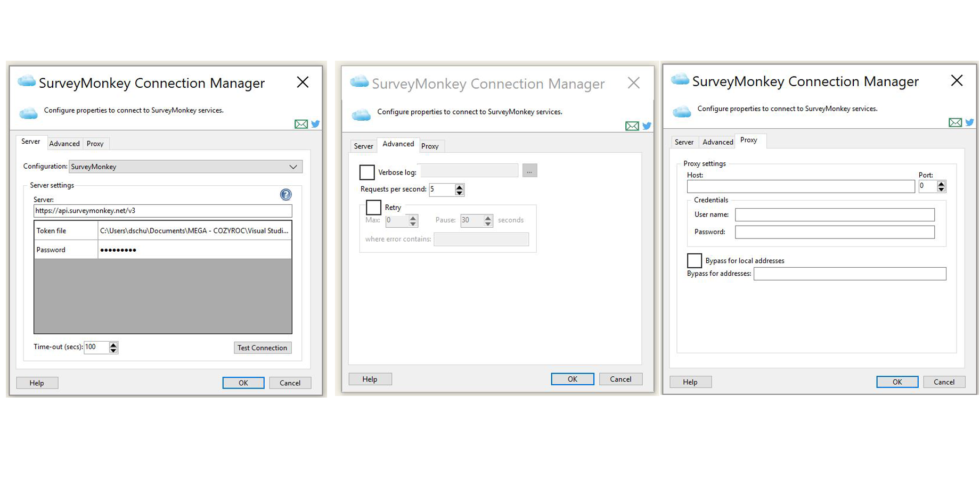Image resolution: width=980 pixels, height=479 pixels.
Task: Click Help in the Advanced settings window
Action: click(370, 379)
